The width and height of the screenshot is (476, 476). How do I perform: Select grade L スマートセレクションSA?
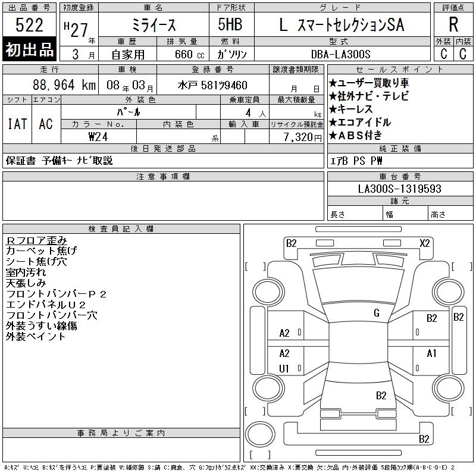[342, 25]
